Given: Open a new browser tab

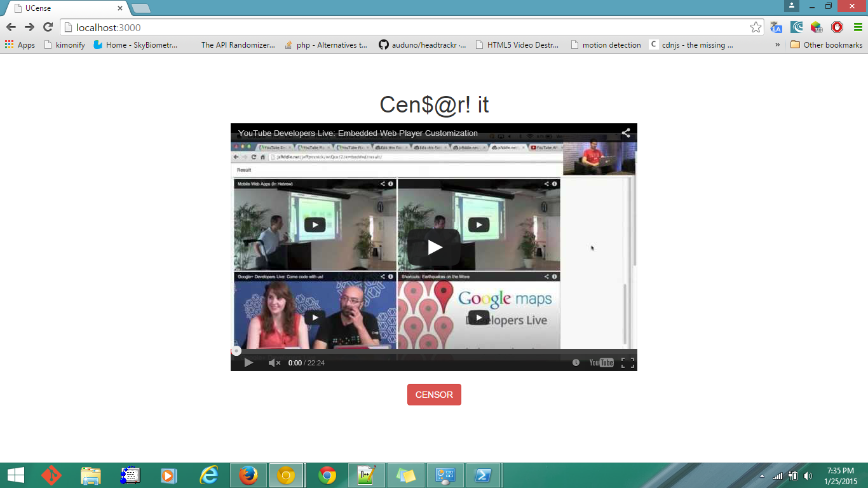Looking at the screenshot, I should coord(140,8).
